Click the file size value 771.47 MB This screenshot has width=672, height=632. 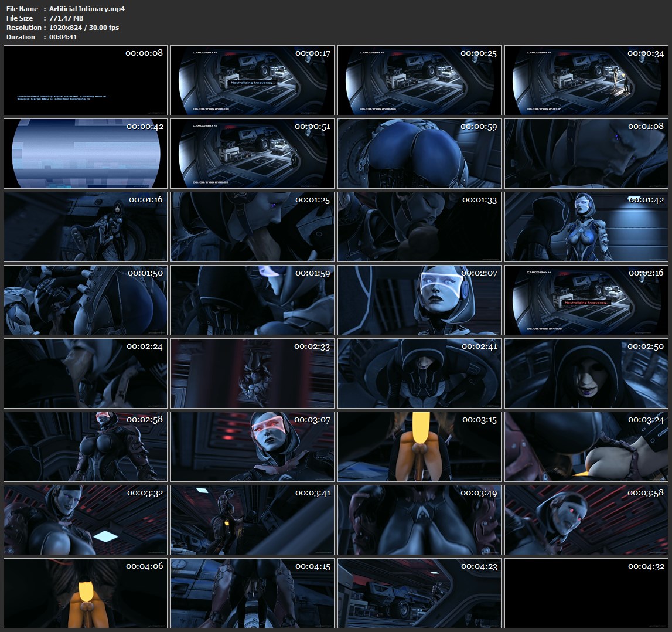click(66, 18)
